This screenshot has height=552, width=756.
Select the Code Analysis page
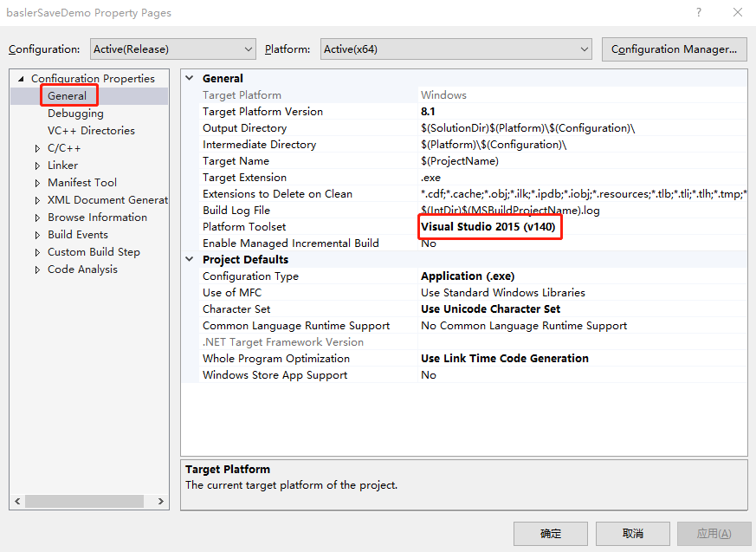[82, 269]
